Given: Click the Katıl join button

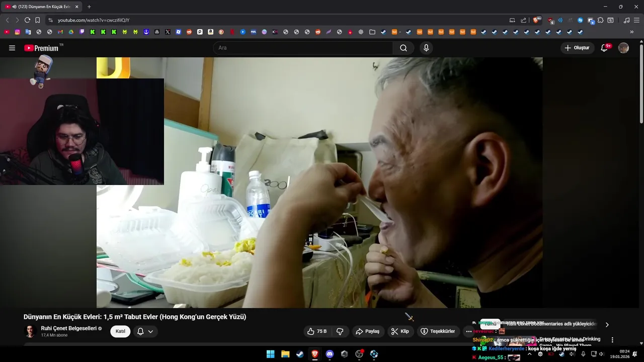Looking at the screenshot, I should click(120, 331).
